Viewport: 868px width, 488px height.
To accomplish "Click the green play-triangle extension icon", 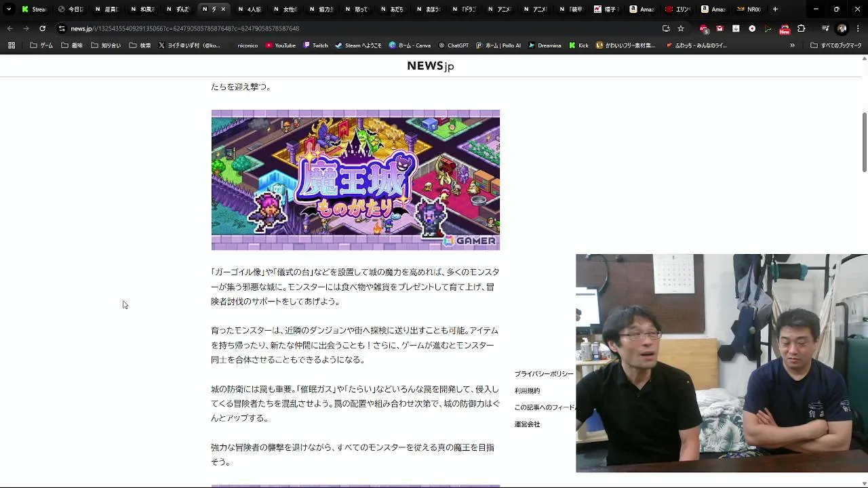I will coord(768,28).
